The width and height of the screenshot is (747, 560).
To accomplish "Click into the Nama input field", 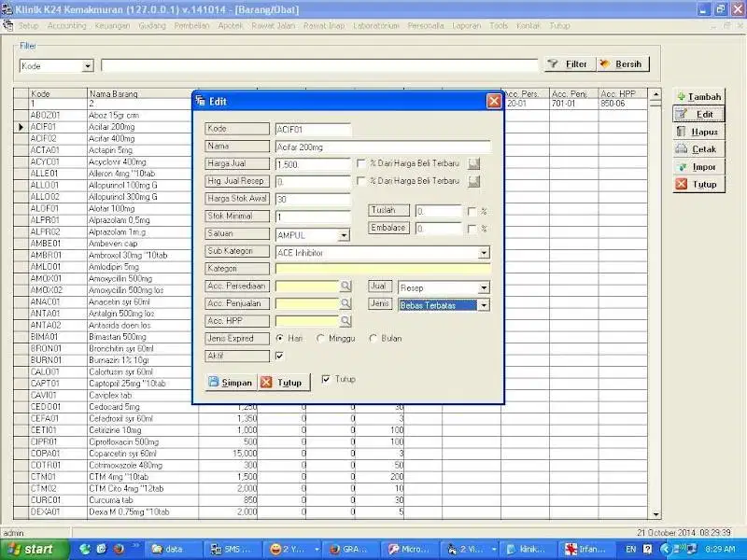I will pos(383,147).
